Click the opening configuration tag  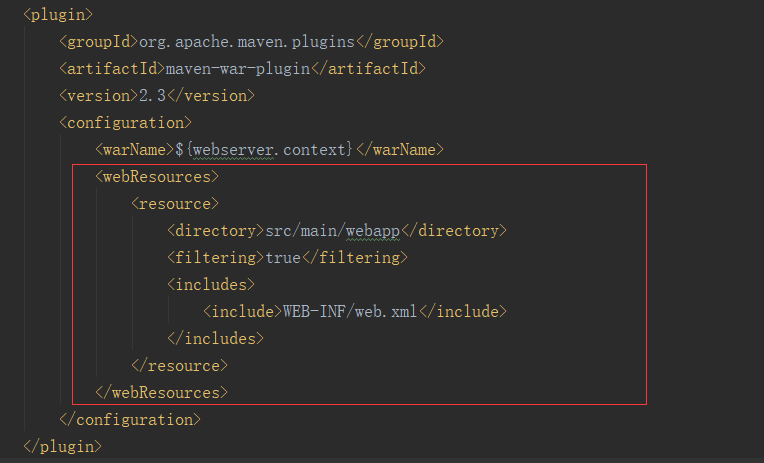tap(125, 123)
